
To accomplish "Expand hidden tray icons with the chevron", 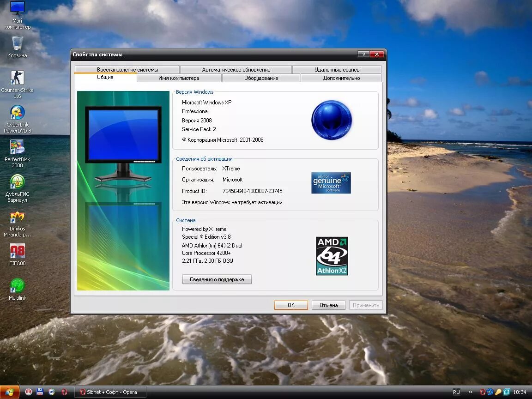I will (471, 392).
